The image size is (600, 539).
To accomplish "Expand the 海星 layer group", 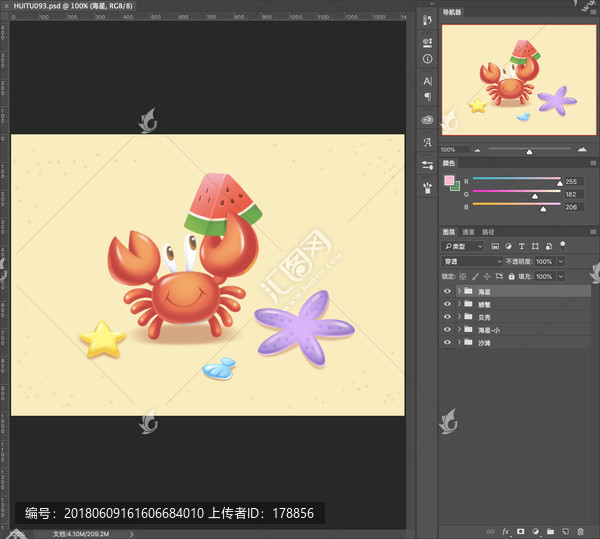I will click(459, 291).
